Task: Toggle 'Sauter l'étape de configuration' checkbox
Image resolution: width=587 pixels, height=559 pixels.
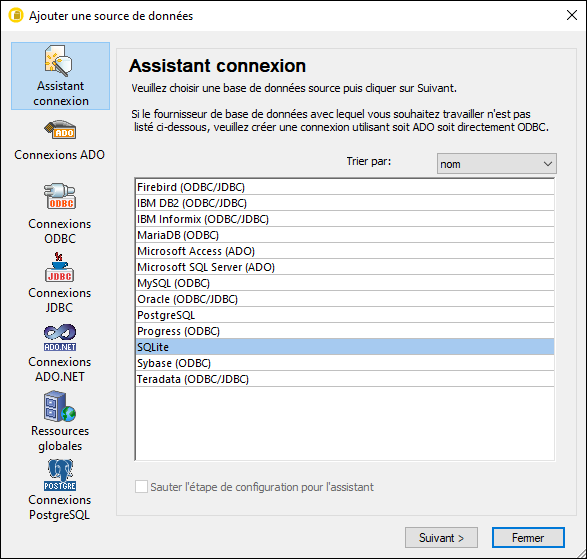Action: pyautogui.click(x=141, y=487)
